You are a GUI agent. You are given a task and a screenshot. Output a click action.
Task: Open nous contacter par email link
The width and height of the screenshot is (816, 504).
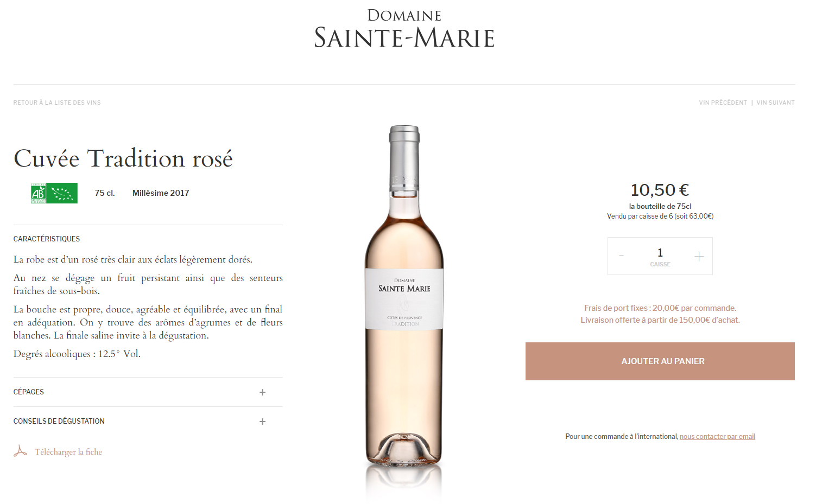click(x=717, y=436)
